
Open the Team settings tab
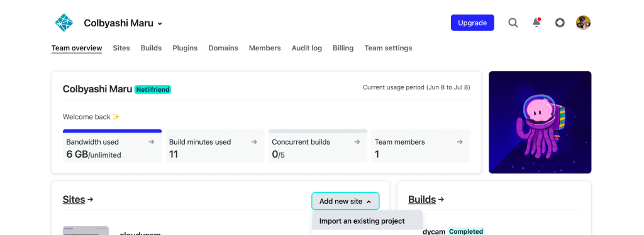coord(388,48)
